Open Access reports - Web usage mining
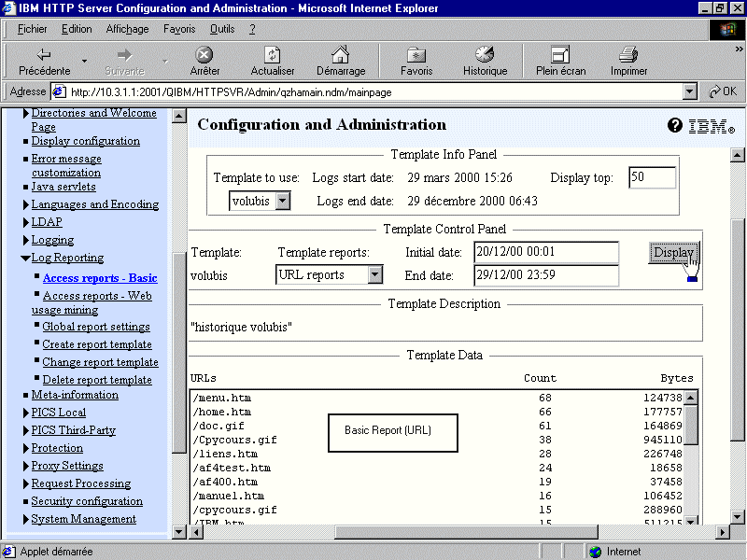This screenshot has height=560, width=747. click(92, 302)
